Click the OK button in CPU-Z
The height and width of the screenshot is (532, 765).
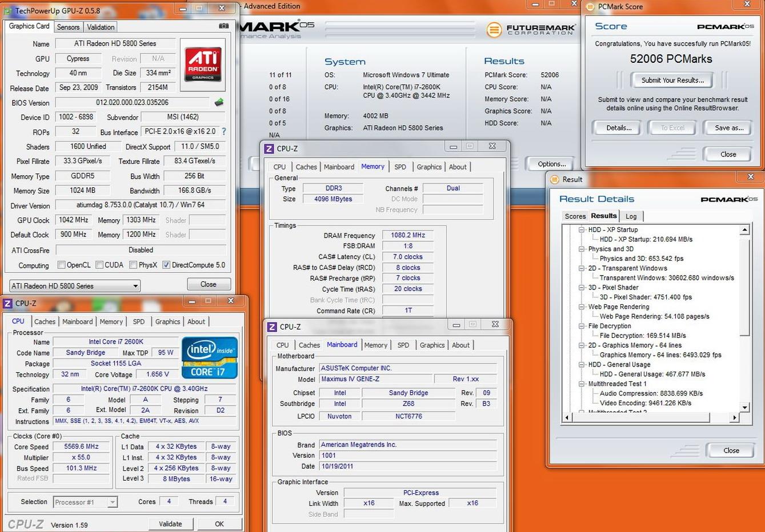pos(219,524)
